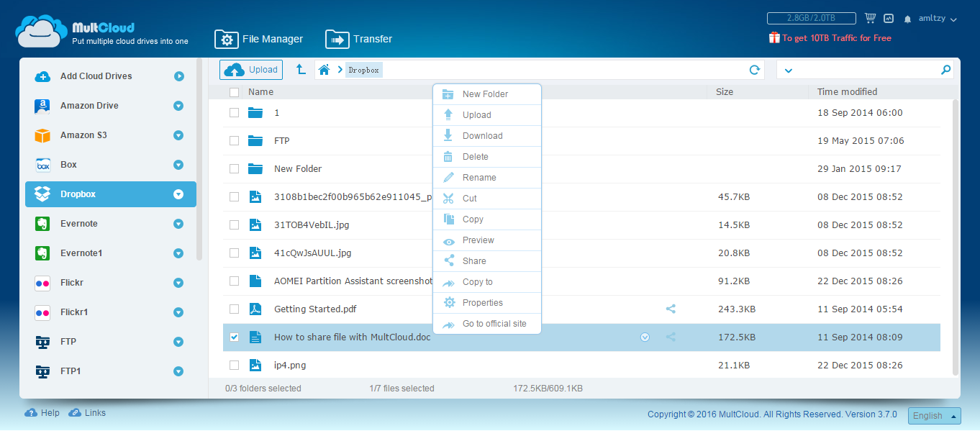Select checkbox for 31TOB4VebIL.jpg
Image resolution: width=980 pixels, height=431 pixels.
(234, 224)
